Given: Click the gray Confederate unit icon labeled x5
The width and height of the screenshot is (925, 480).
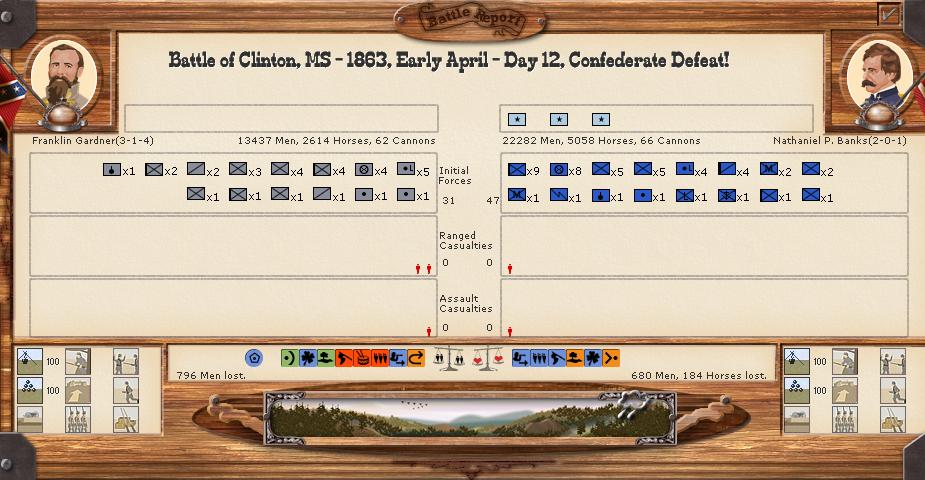Looking at the screenshot, I should point(406,170).
